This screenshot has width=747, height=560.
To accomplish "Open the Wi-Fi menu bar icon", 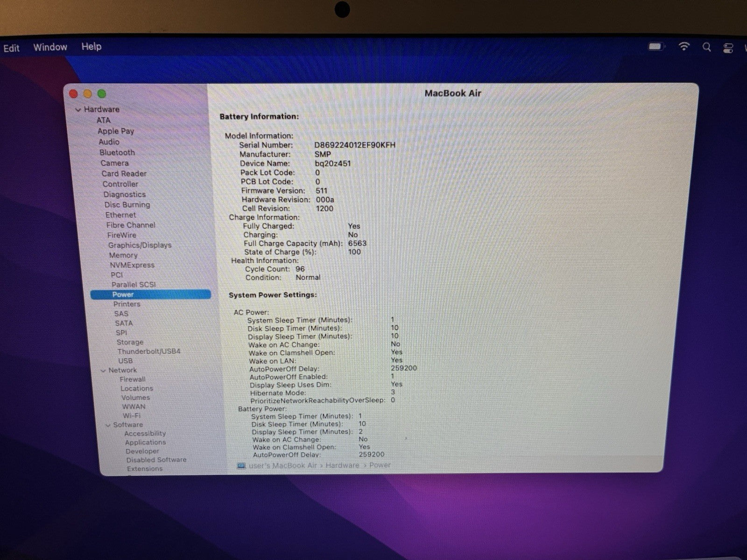I will [x=684, y=47].
